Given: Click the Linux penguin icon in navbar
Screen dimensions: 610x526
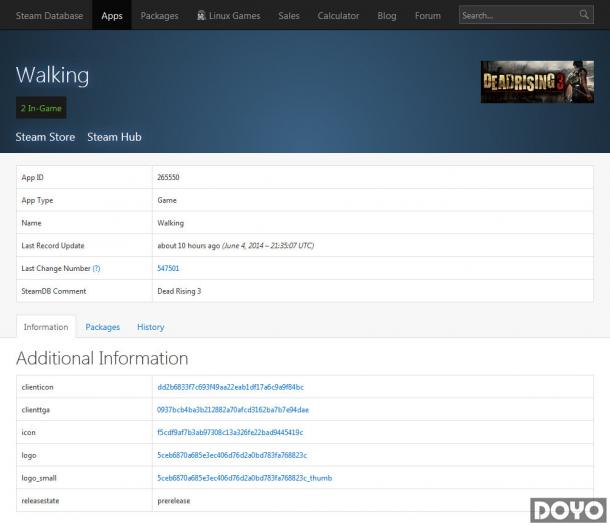Looking at the screenshot, I should coord(201,16).
